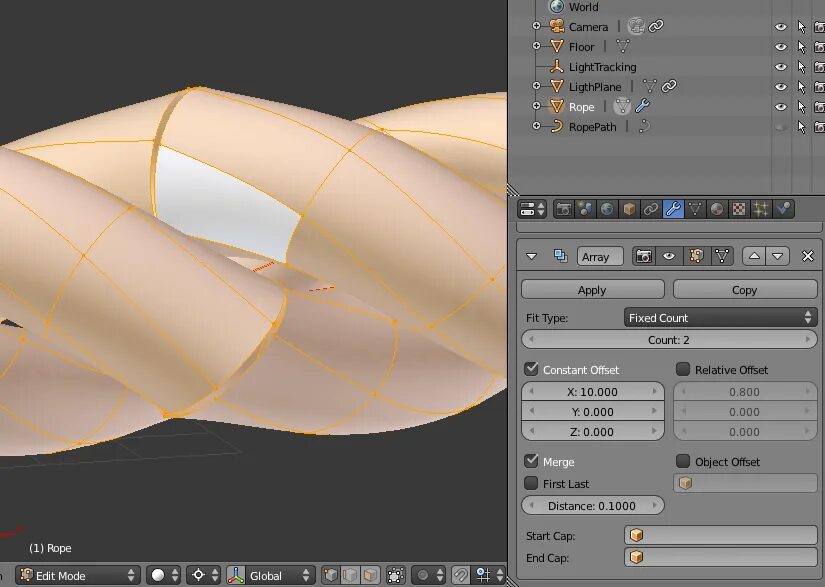This screenshot has height=587, width=825.
Task: Toggle snapping magnet in the 3D view header
Action: tap(461, 575)
